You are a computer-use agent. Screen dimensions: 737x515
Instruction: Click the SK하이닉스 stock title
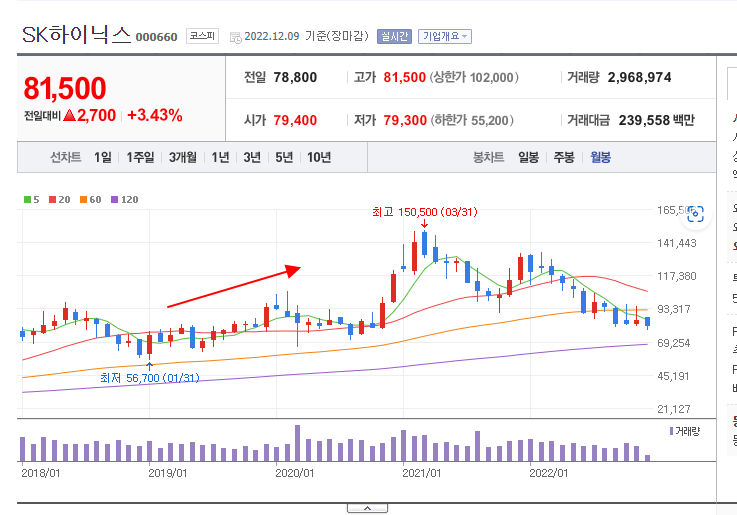click(x=76, y=35)
